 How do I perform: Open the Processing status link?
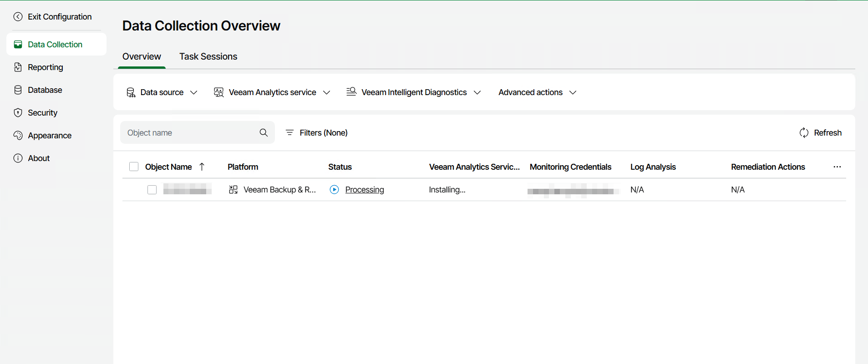[365, 190]
